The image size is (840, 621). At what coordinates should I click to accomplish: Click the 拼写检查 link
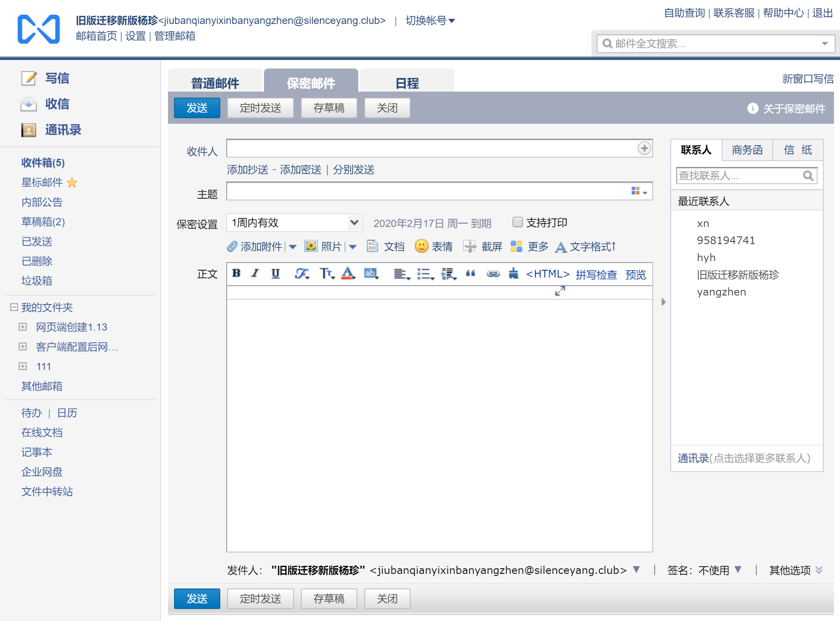(x=597, y=275)
